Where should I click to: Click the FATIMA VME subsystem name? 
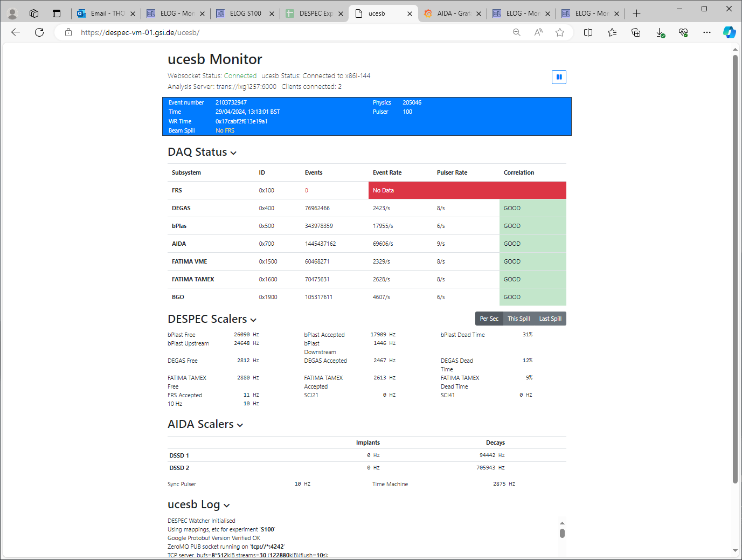point(190,261)
